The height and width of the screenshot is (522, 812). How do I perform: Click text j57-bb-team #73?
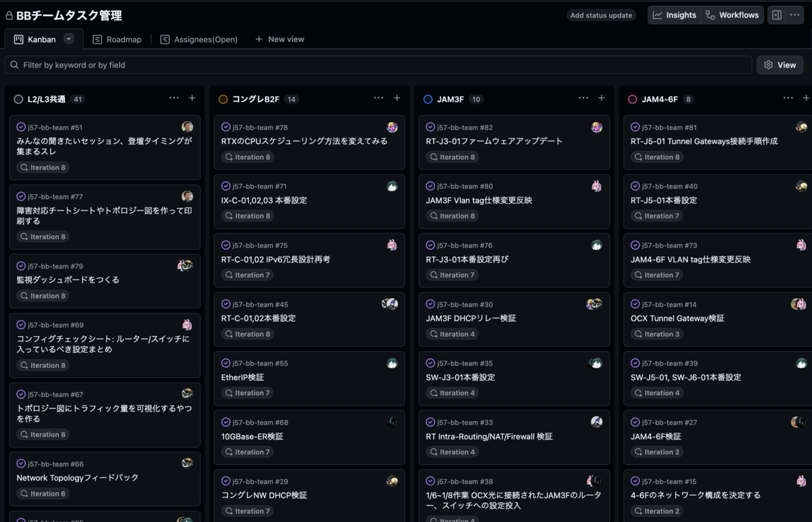[670, 245]
